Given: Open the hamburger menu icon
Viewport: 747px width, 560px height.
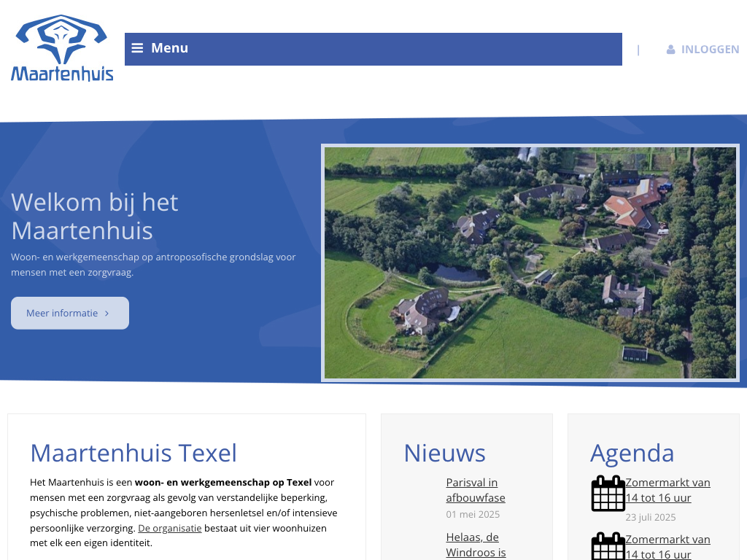Looking at the screenshot, I should tap(137, 48).
